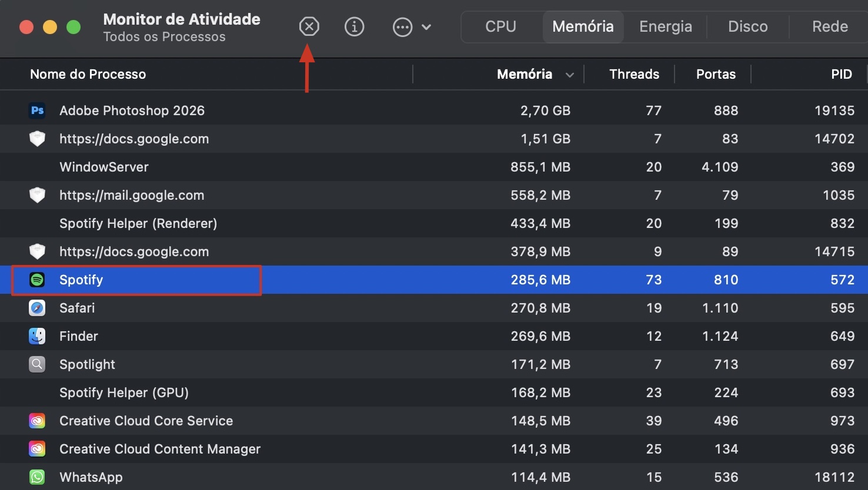Click the stop process (X) icon
Screen dimensions: 868x490
309,26
